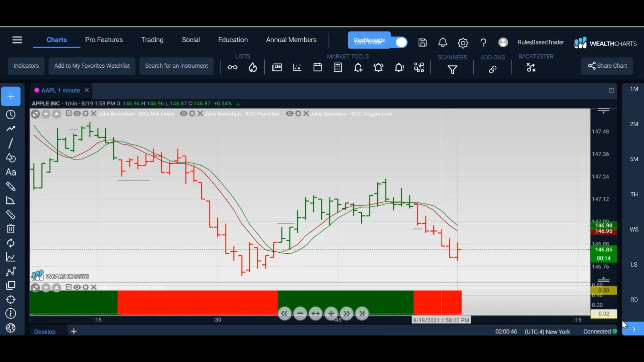Screen dimensions: 644x362
Task: Click the trash delete drawings icon
Action: click(x=11, y=229)
